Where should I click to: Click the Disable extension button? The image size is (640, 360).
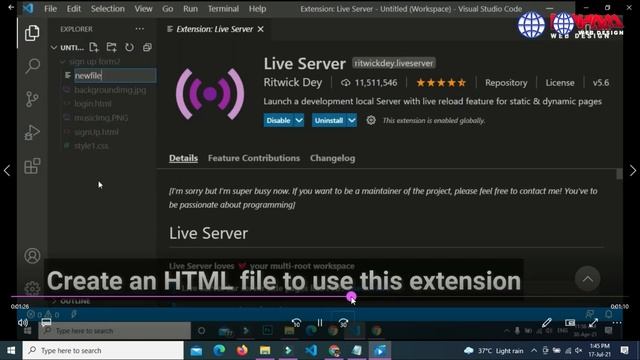pyautogui.click(x=279, y=120)
